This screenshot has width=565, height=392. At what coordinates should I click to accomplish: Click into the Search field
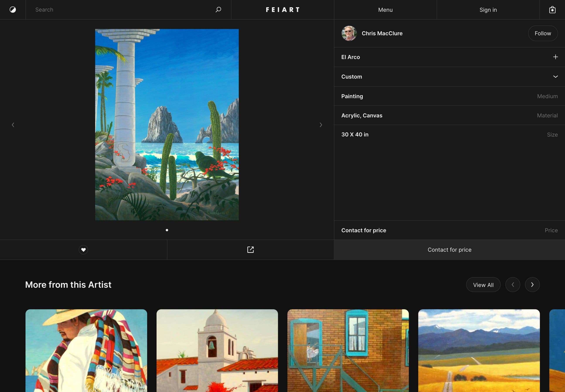[121, 10]
